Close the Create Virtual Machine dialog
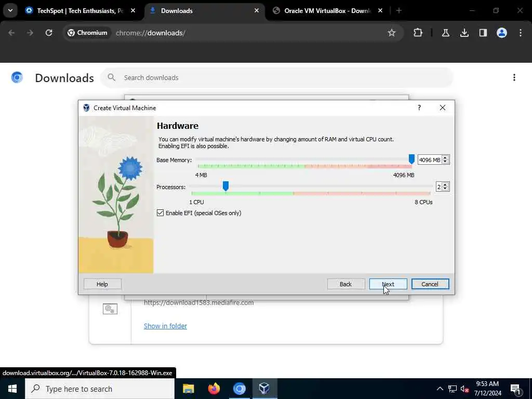 pyautogui.click(x=443, y=108)
